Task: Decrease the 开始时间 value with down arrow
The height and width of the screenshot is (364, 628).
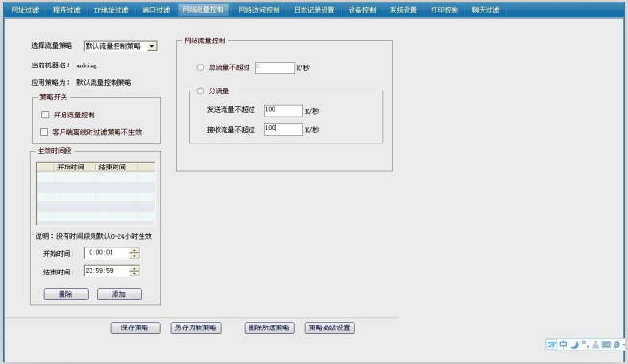Action: point(134,256)
